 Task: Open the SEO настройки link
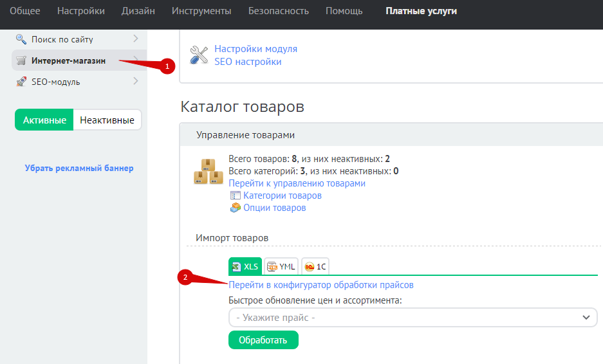248,62
